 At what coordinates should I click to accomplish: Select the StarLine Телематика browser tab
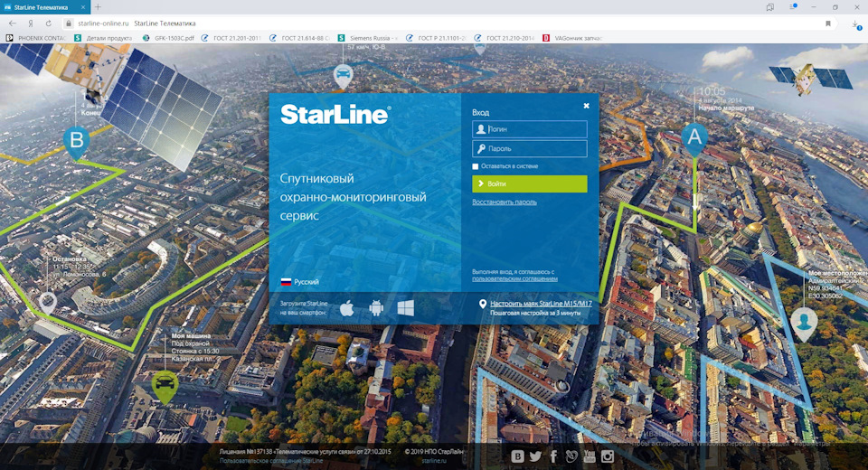pos(45,7)
